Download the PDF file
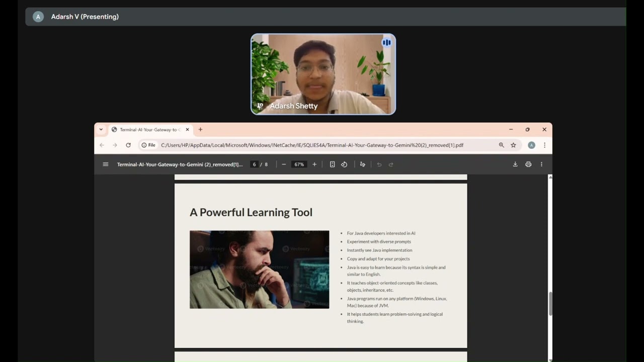The width and height of the screenshot is (644, 362). coord(515,164)
